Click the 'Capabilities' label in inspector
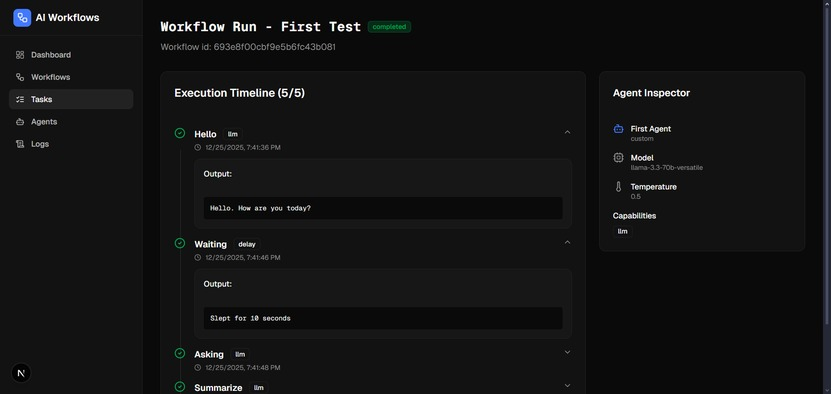Image resolution: width=831 pixels, height=394 pixels. 634,216
